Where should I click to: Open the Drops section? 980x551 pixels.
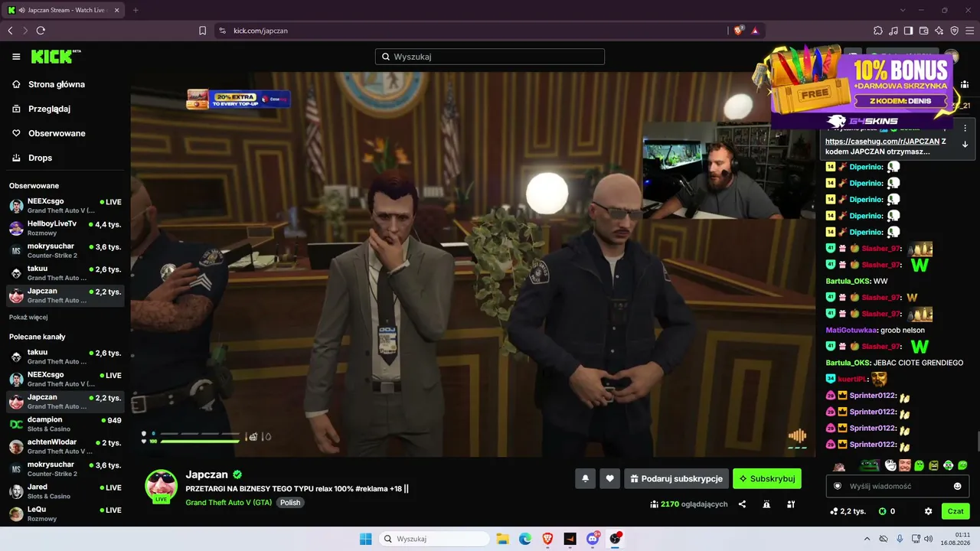40,158
